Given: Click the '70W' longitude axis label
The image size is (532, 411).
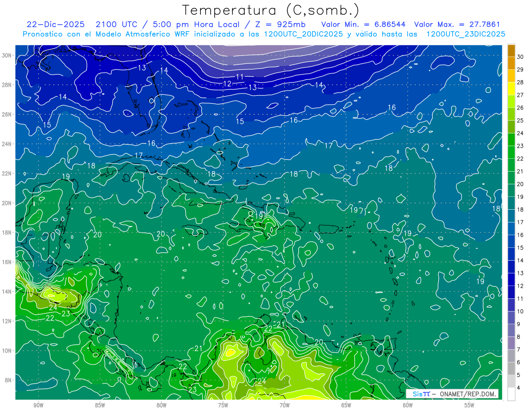Looking at the screenshot, I should point(285,405).
